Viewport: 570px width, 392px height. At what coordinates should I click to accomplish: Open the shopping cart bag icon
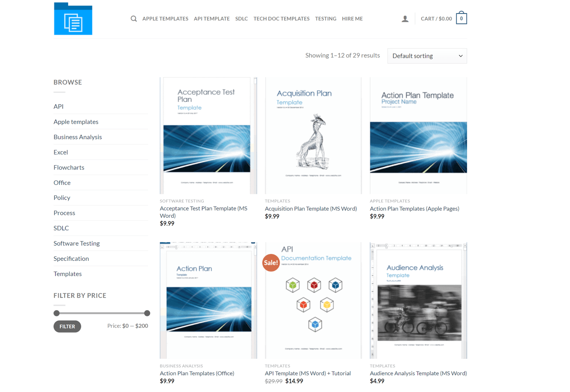[461, 18]
